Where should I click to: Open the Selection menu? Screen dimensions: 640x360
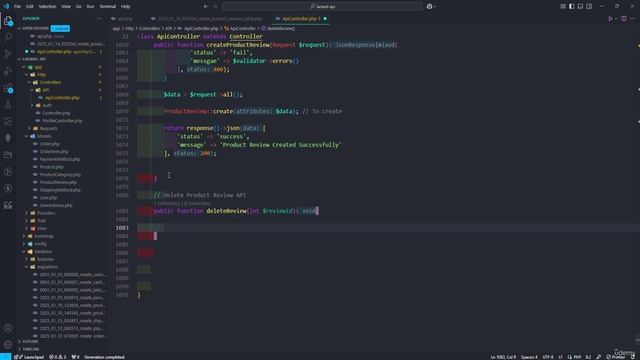(47, 7)
